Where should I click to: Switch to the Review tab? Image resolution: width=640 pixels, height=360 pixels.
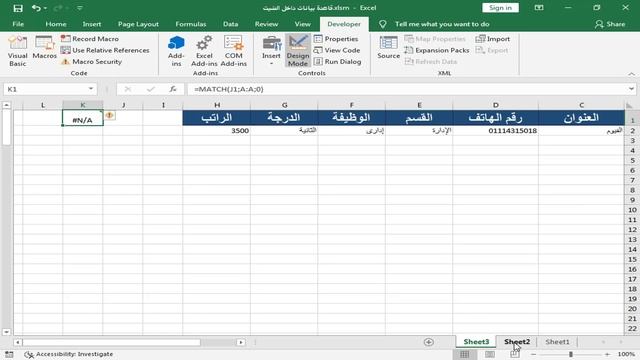tap(267, 24)
